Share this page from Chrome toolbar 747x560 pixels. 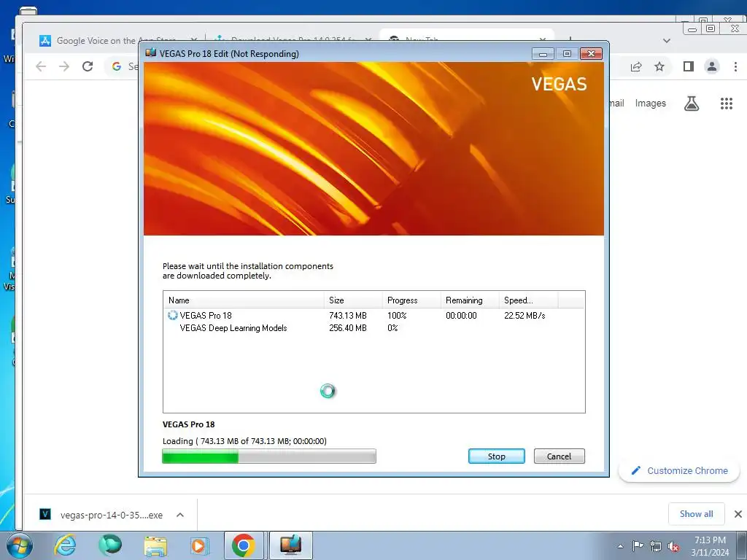[x=636, y=66]
